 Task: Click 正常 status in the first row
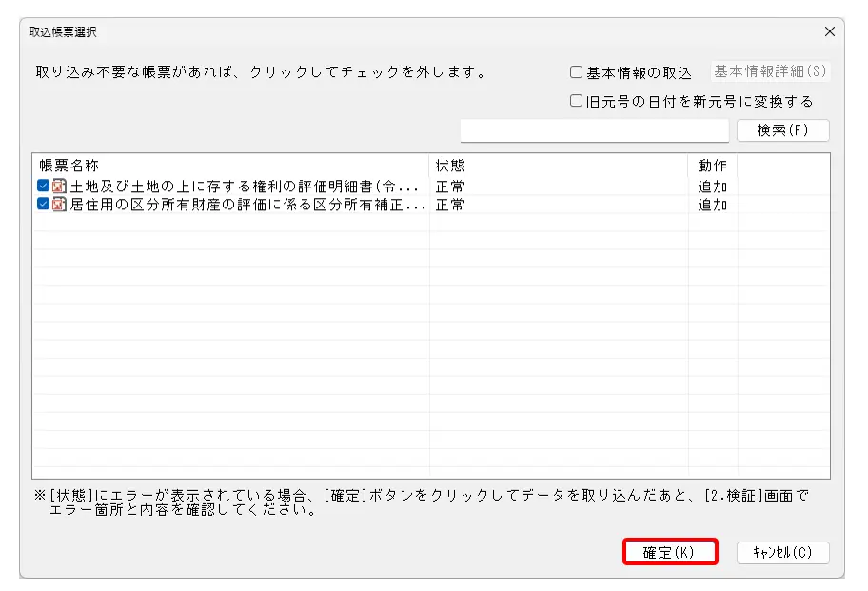click(450, 187)
